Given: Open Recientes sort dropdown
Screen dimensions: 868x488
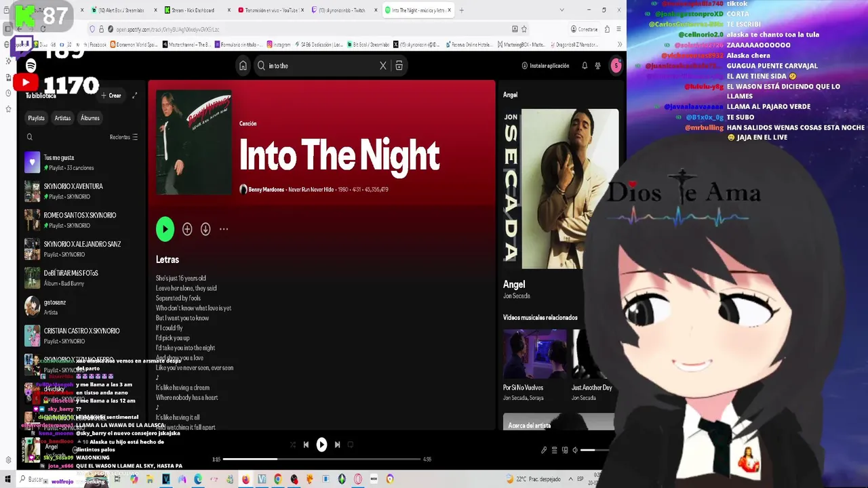Looking at the screenshot, I should tap(123, 137).
